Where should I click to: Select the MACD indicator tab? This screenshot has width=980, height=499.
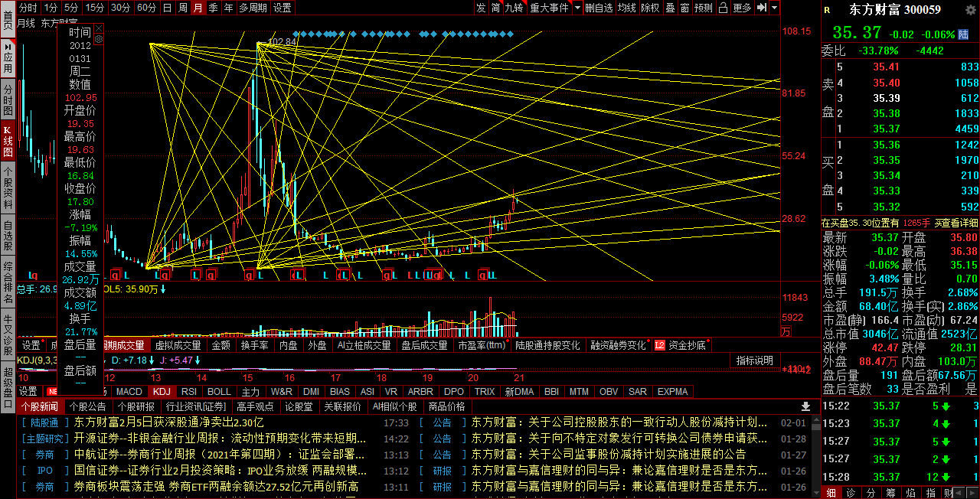pyautogui.click(x=129, y=391)
